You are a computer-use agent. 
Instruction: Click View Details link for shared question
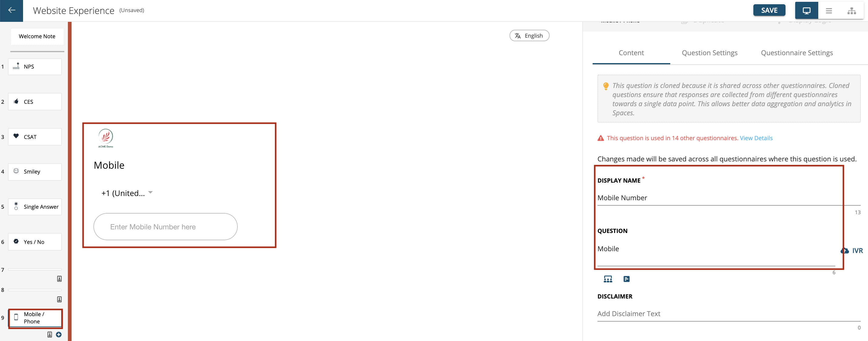click(x=755, y=137)
